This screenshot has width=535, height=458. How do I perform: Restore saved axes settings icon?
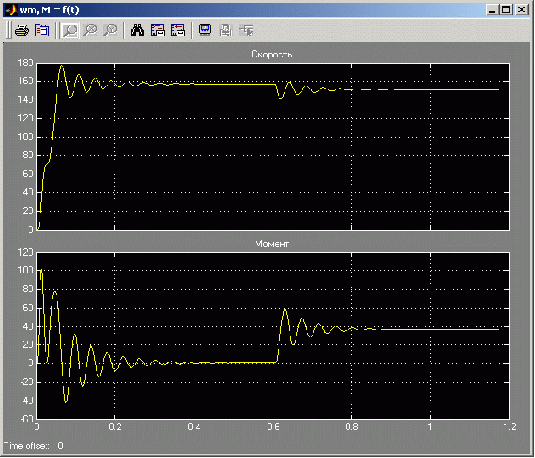coord(178,31)
